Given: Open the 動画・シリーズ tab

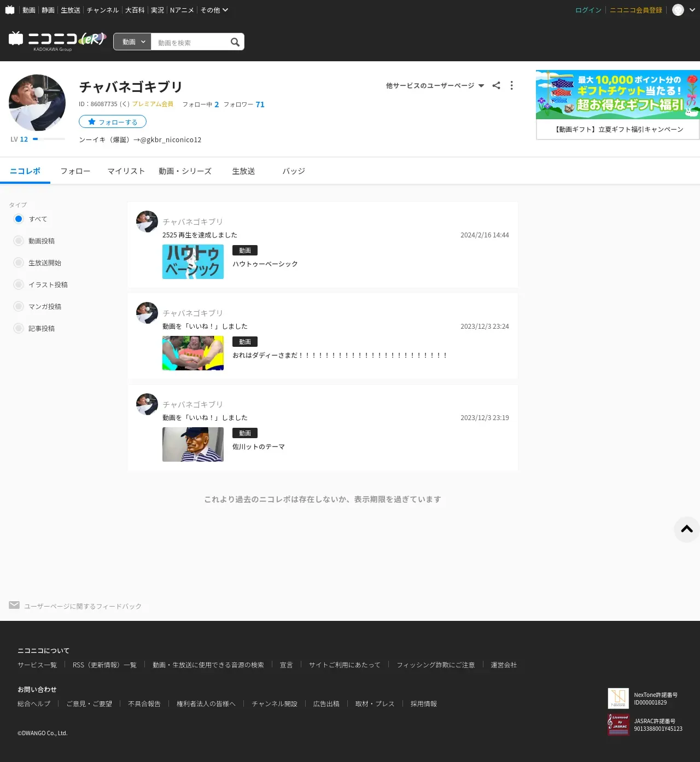Looking at the screenshot, I should [185, 171].
